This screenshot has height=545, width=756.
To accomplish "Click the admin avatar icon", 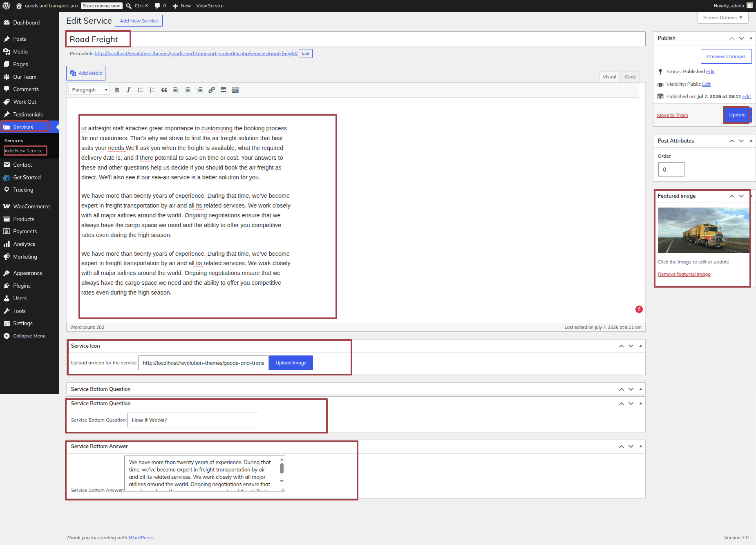I will tap(749, 6).
